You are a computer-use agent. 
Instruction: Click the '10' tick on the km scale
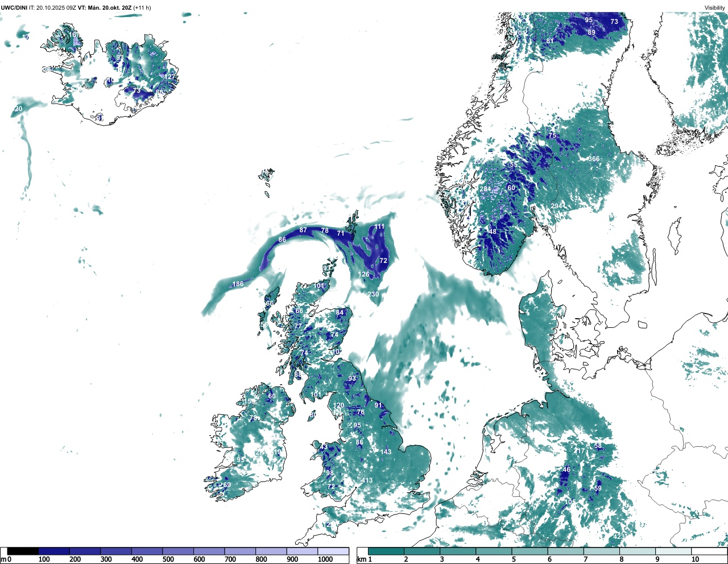(x=695, y=559)
